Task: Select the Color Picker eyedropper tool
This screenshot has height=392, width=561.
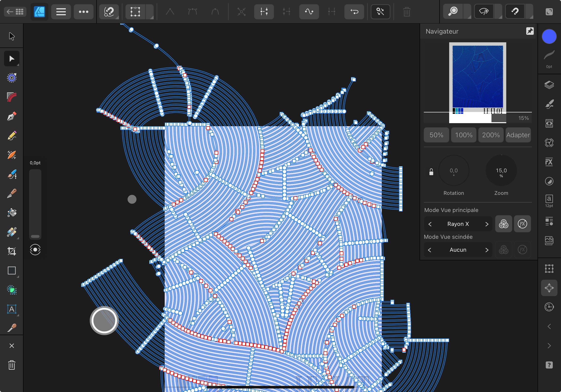Action: tap(12, 328)
